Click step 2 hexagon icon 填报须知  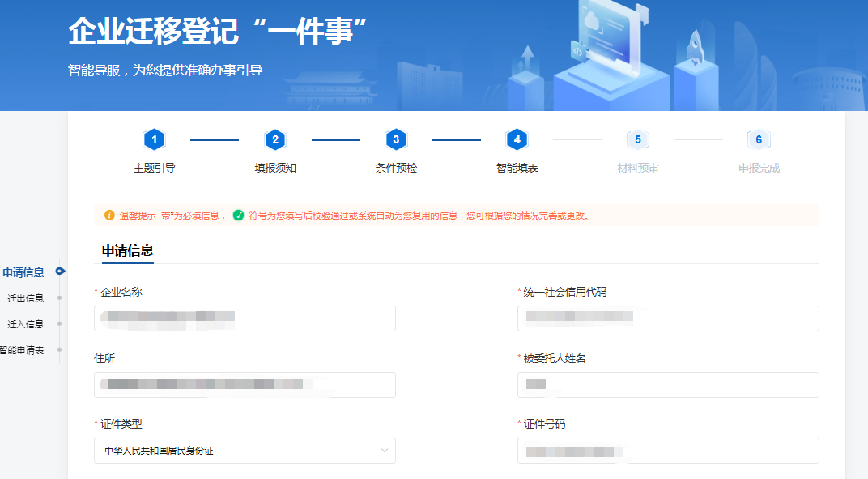[275, 139]
